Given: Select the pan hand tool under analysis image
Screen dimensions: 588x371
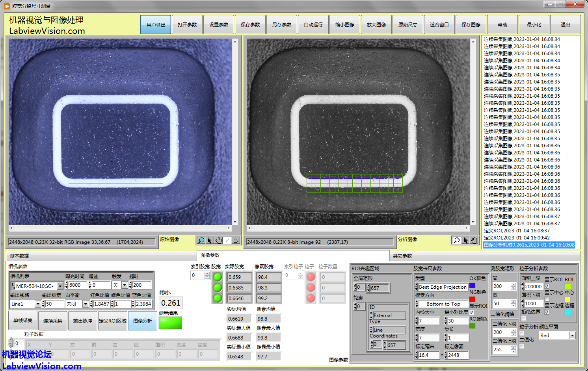Looking at the screenshot, I should (x=474, y=240).
